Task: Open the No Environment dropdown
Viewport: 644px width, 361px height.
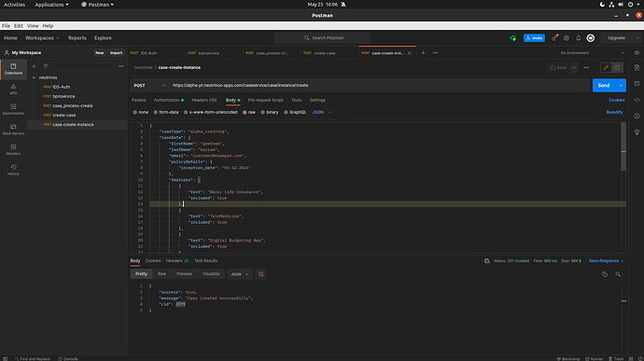Action: click(x=593, y=53)
